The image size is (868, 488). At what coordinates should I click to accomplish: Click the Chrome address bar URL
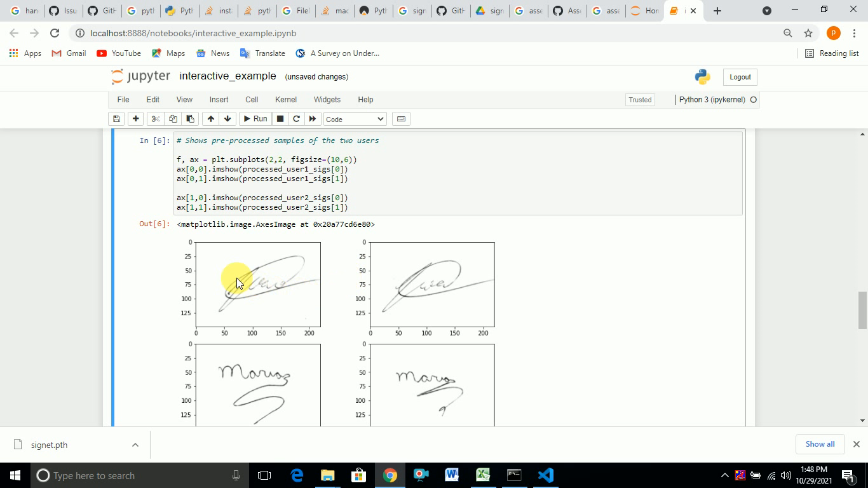click(193, 33)
